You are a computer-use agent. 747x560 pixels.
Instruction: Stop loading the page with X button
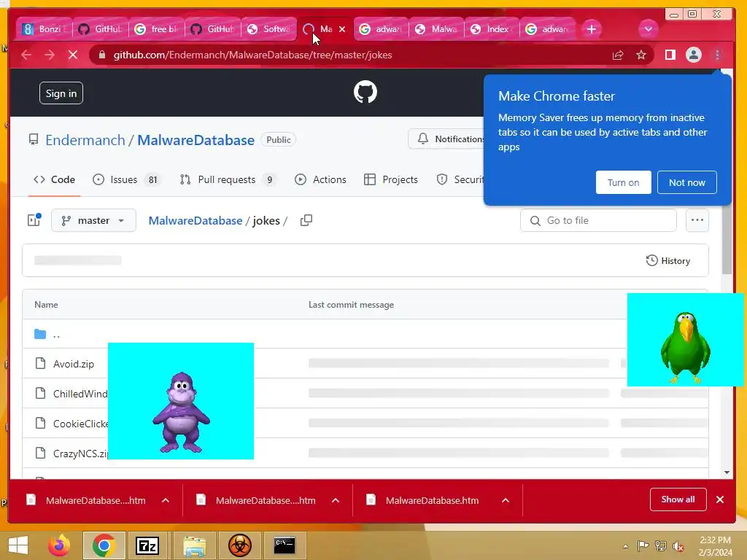pyautogui.click(x=73, y=55)
